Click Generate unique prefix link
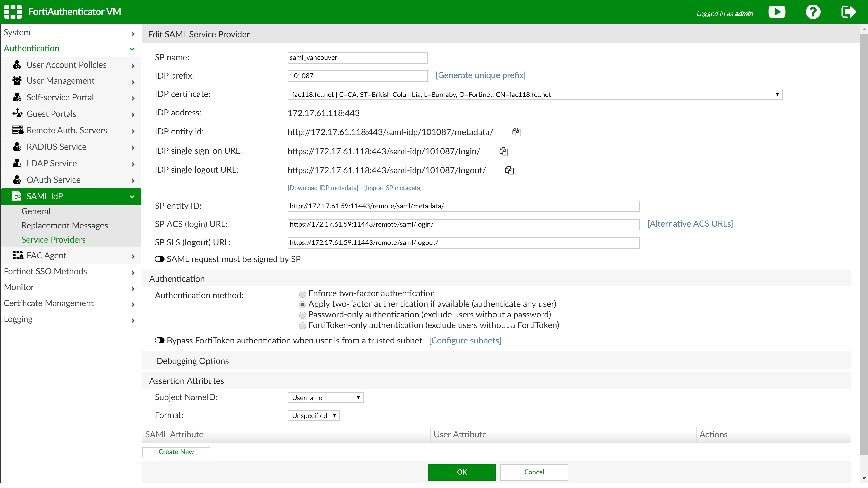868x488 pixels. click(x=480, y=75)
